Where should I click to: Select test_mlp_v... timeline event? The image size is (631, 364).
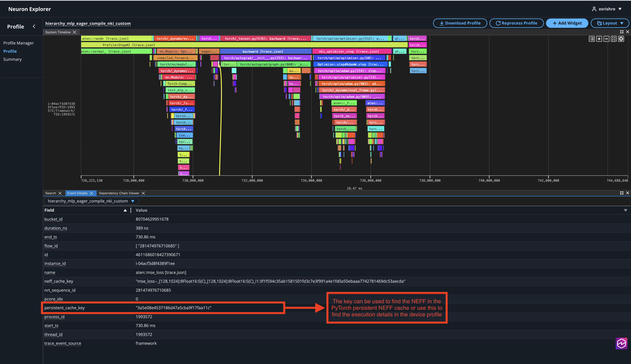(x=180, y=90)
